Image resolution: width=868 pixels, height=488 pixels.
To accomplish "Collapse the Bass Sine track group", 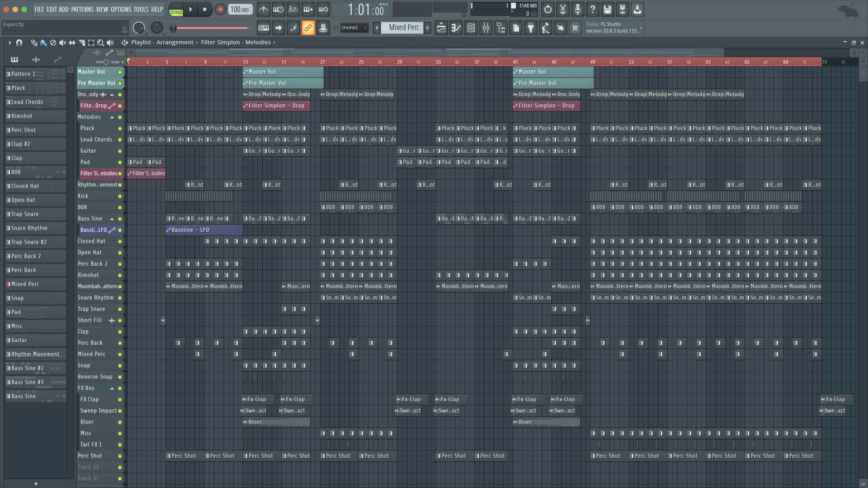I will (x=112, y=219).
